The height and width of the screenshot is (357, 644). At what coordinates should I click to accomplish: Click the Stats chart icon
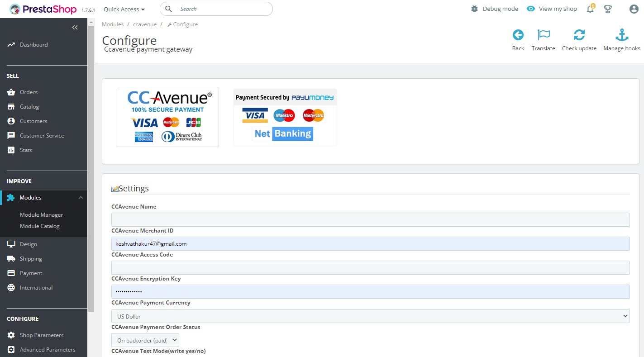(x=11, y=150)
